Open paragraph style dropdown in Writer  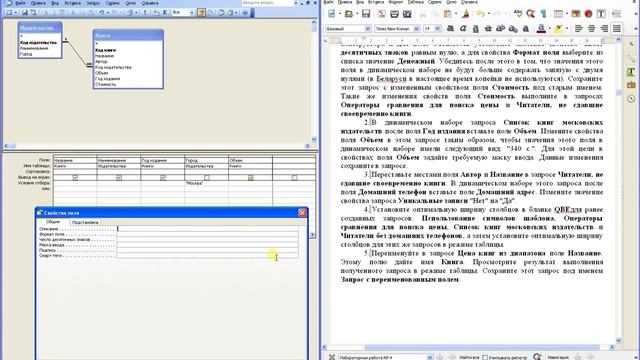(x=367, y=29)
